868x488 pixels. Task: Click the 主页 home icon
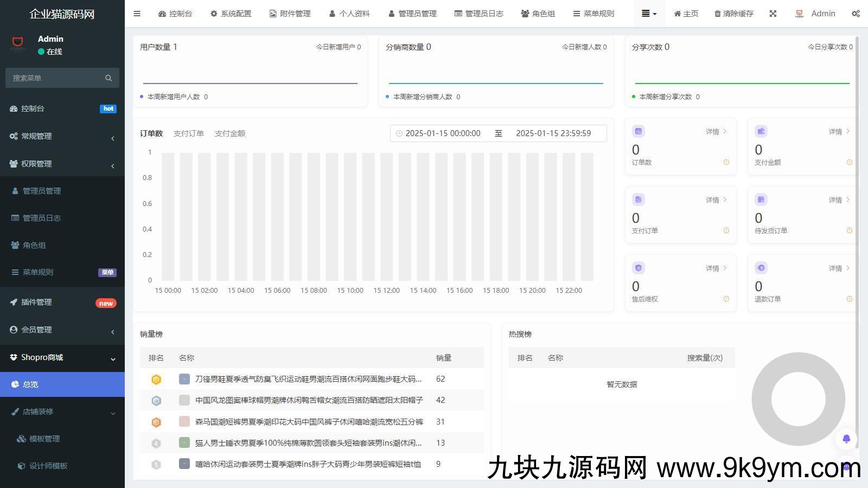(677, 14)
